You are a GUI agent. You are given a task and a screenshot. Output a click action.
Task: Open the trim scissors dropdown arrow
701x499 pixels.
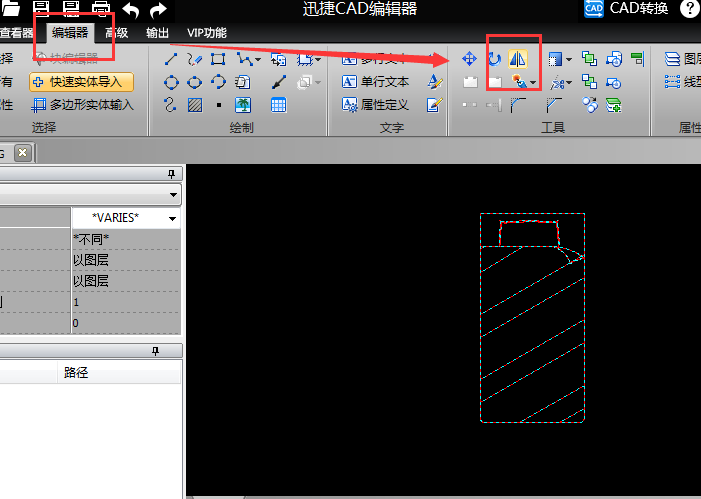pos(569,83)
